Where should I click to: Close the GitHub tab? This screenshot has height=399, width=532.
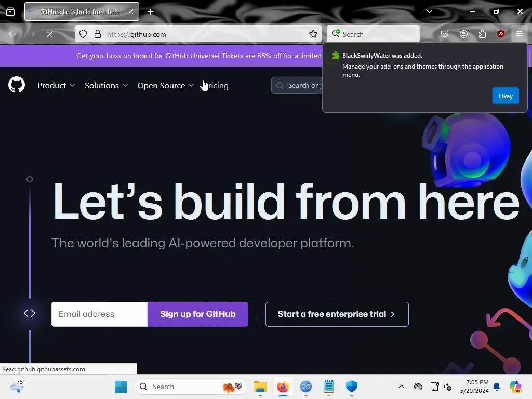pyautogui.click(x=130, y=11)
